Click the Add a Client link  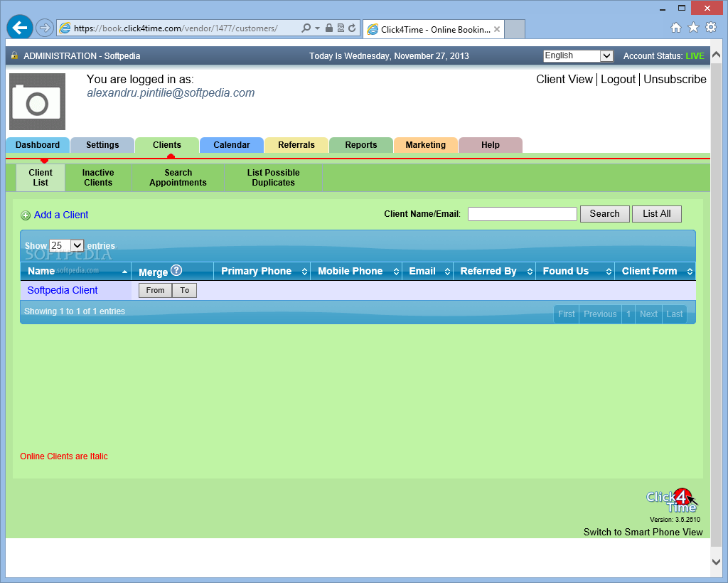61,215
